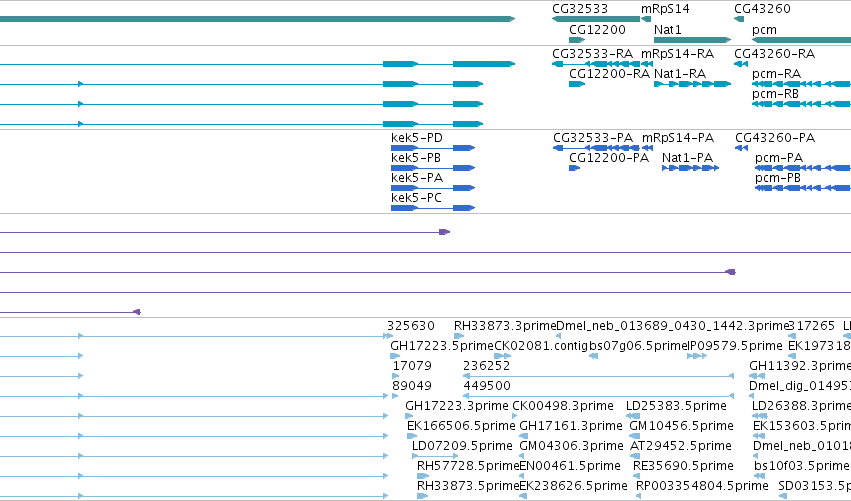Open the pcm gene label
The width and height of the screenshot is (851, 501).
tap(764, 30)
